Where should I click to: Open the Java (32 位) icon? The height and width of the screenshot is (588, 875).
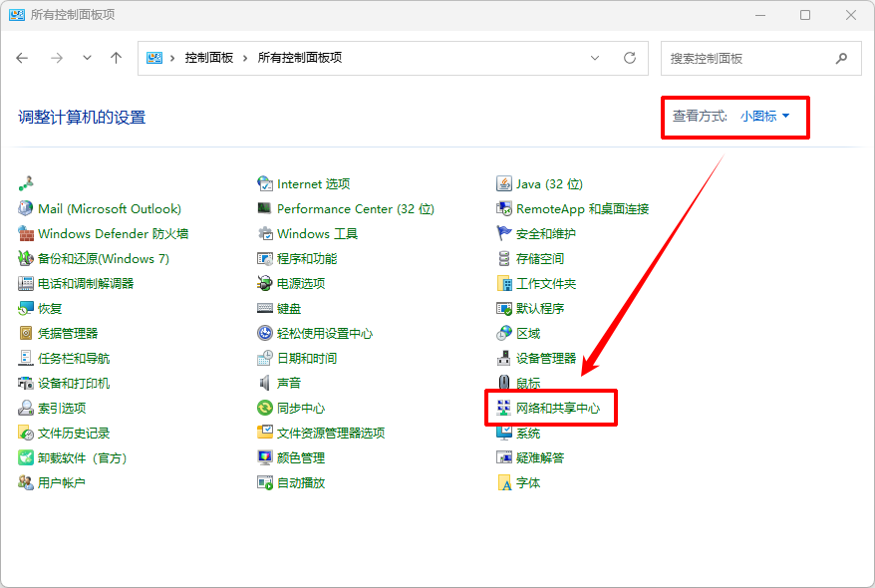coord(504,183)
